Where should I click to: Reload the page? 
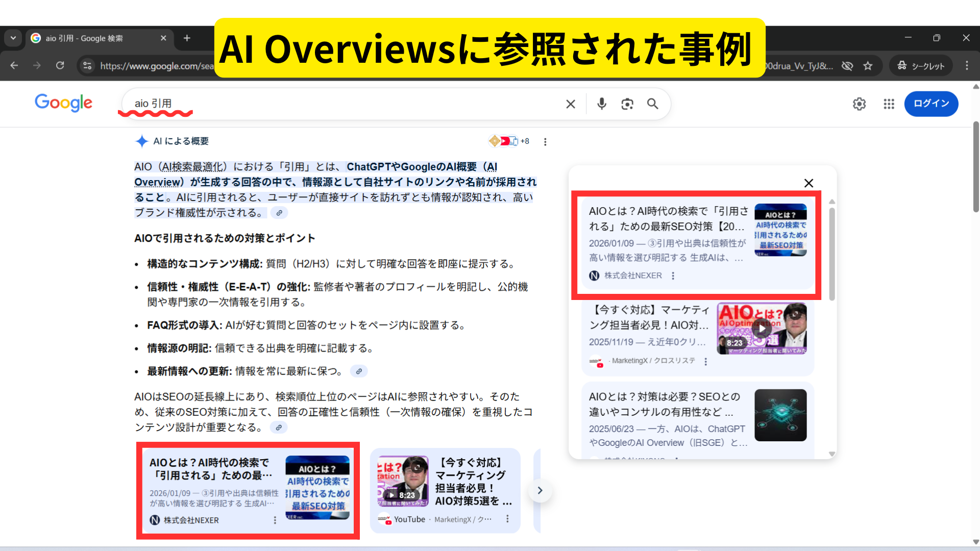(x=60, y=65)
